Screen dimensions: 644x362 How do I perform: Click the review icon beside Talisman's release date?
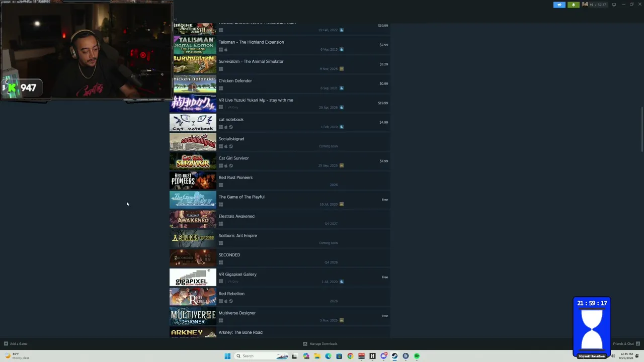pyautogui.click(x=342, y=50)
